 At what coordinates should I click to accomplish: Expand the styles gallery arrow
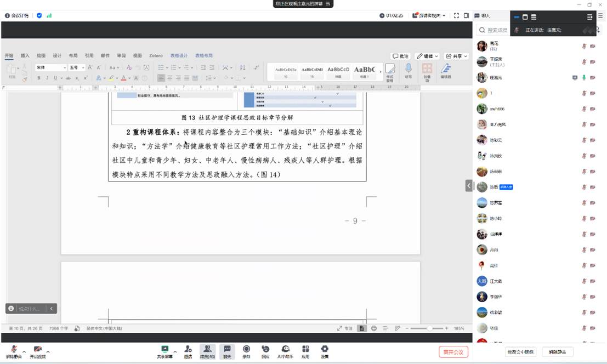tap(380, 72)
